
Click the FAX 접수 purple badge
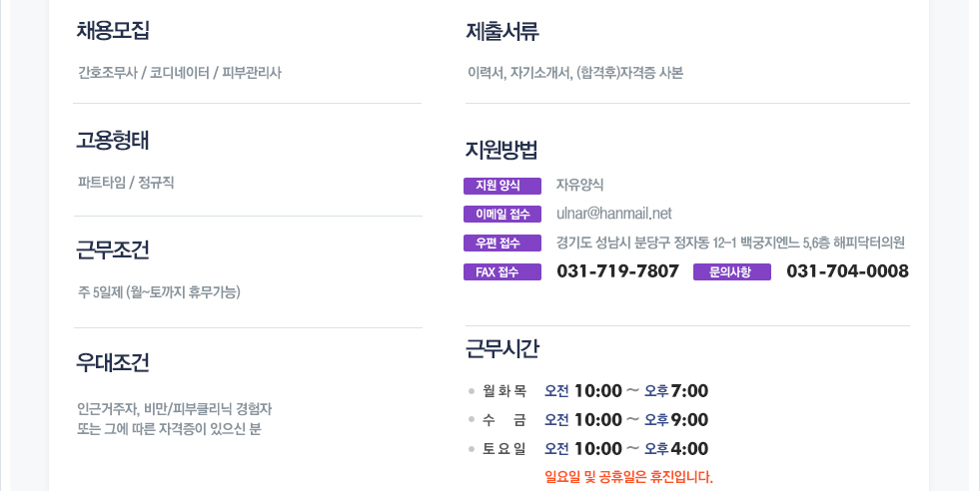pyautogui.click(x=501, y=271)
